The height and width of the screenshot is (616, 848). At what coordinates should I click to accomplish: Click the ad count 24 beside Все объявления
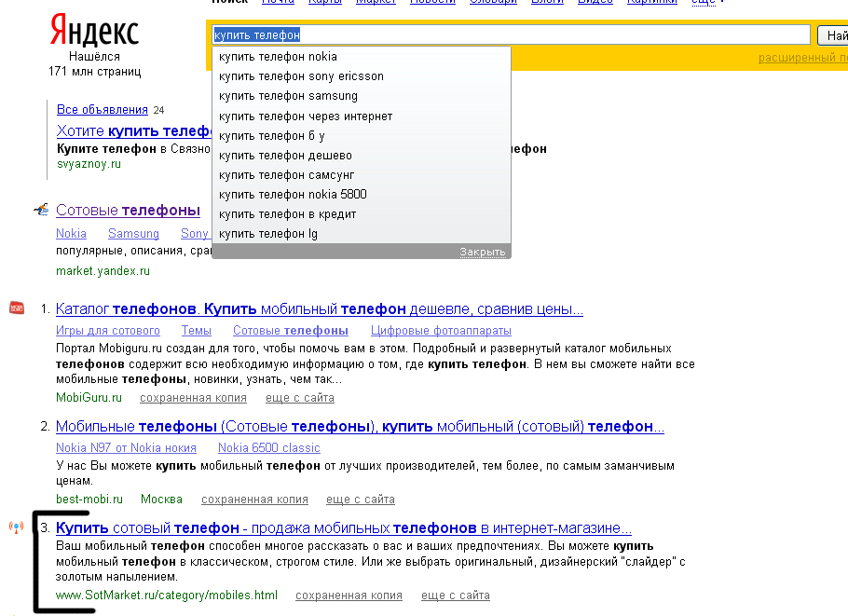(x=158, y=110)
